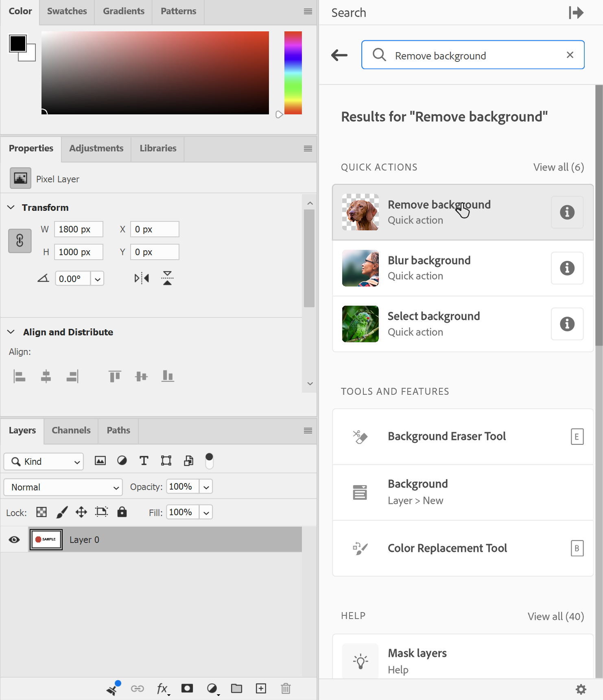603x700 pixels.
Task: Toggle layer filtering on or off
Action: coord(209,461)
